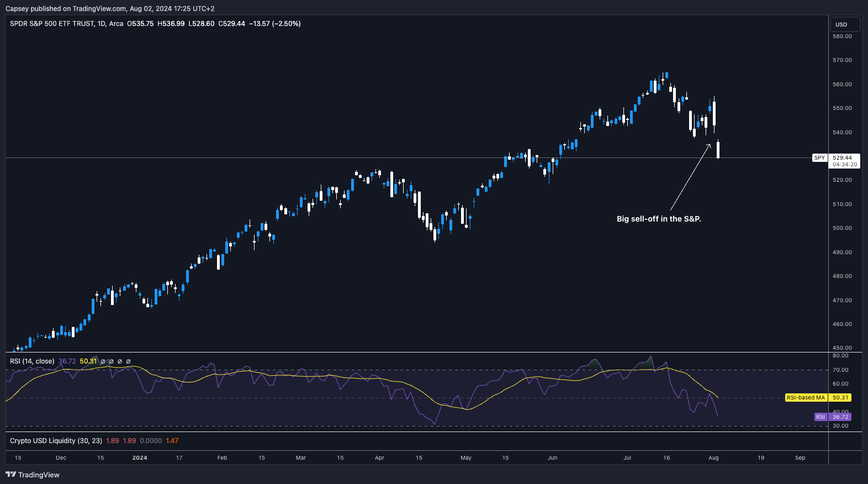
Task: Click the 04:34:20 bar countdown timer
Action: tap(845, 165)
